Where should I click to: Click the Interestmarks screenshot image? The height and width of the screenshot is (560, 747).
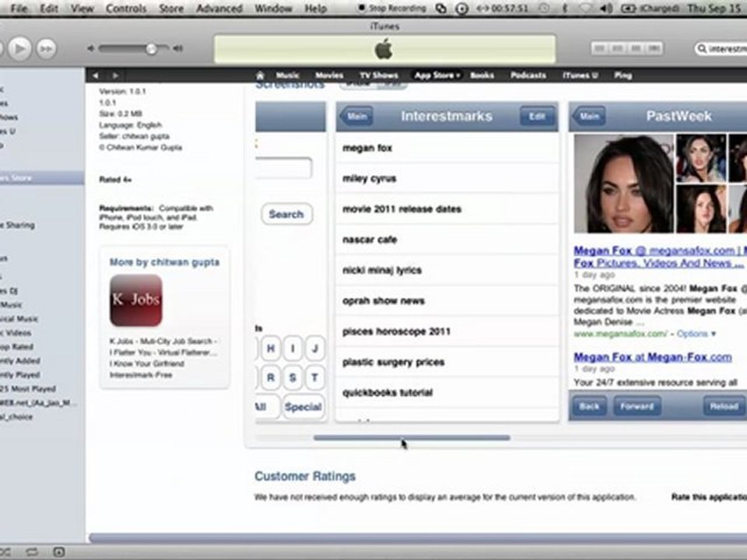coord(447,261)
